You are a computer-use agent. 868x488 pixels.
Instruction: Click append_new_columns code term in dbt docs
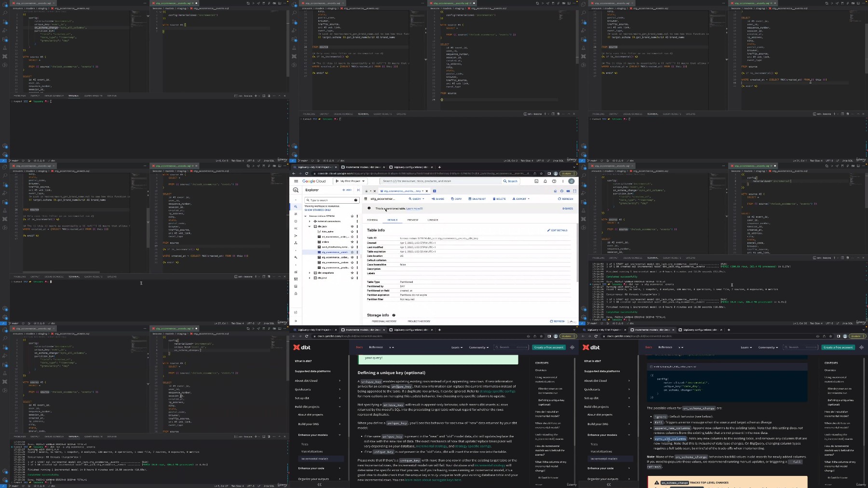click(x=672, y=428)
